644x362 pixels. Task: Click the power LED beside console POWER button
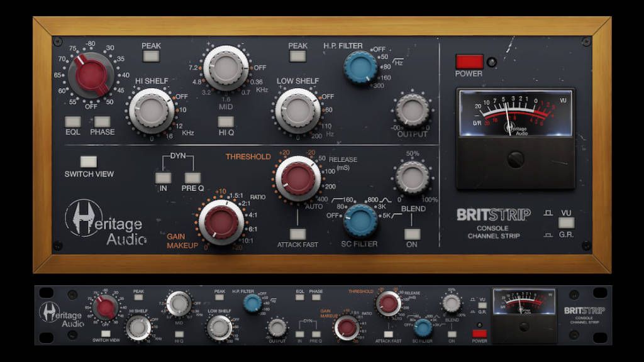pyautogui.click(x=491, y=62)
